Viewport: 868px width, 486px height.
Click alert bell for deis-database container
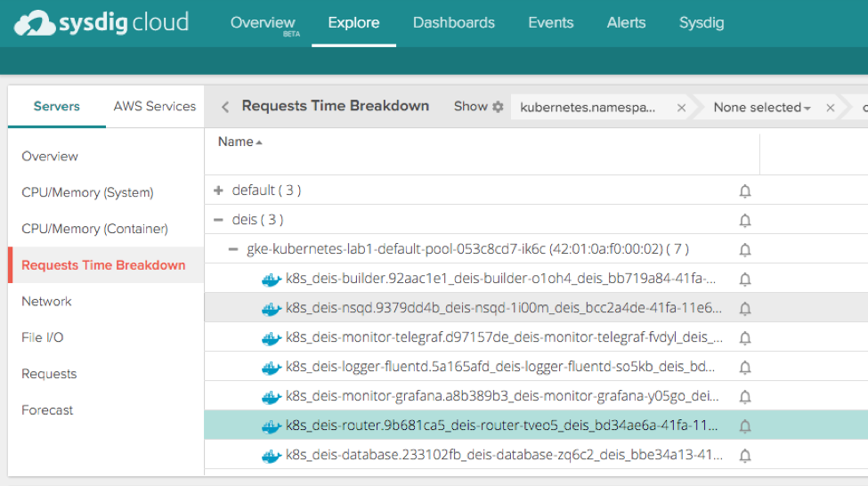point(745,455)
